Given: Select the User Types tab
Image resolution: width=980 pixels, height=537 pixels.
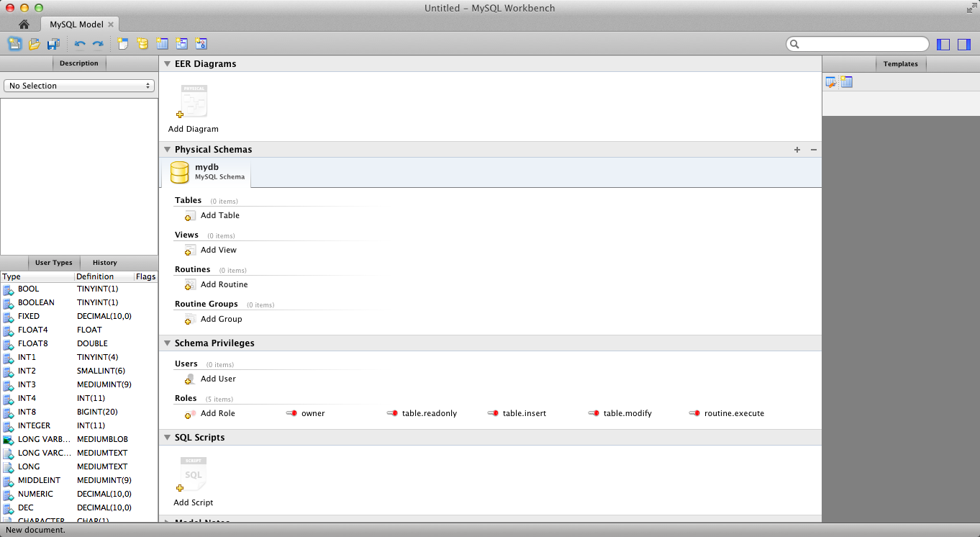Looking at the screenshot, I should tap(54, 263).
